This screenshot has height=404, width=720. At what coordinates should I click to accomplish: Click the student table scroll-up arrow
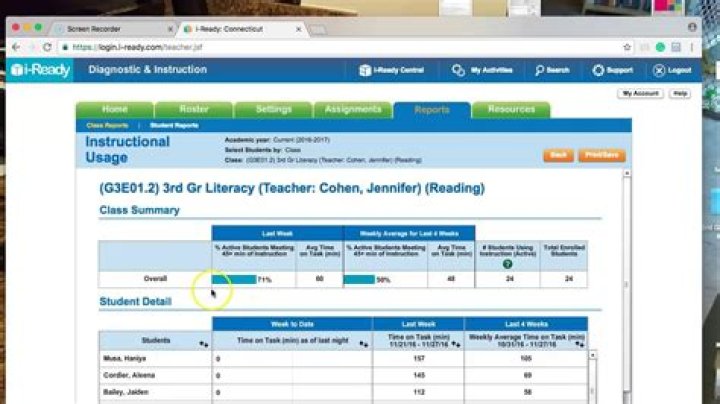point(592,355)
